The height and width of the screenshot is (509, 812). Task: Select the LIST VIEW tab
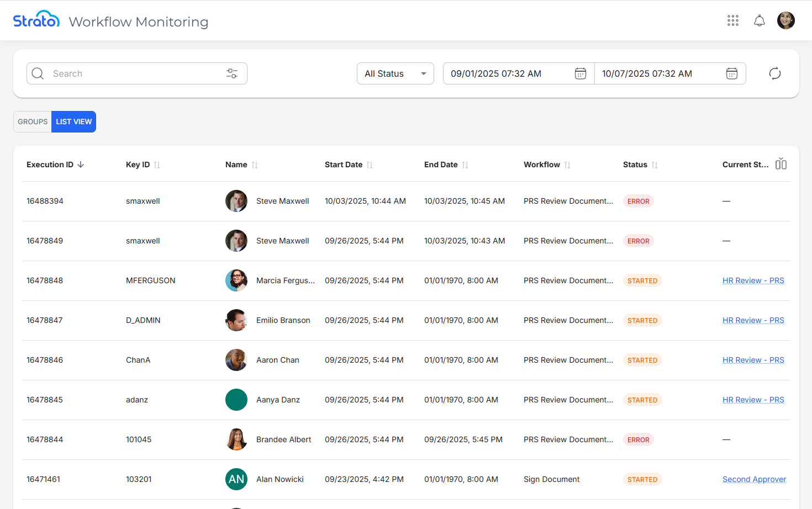pyautogui.click(x=73, y=121)
